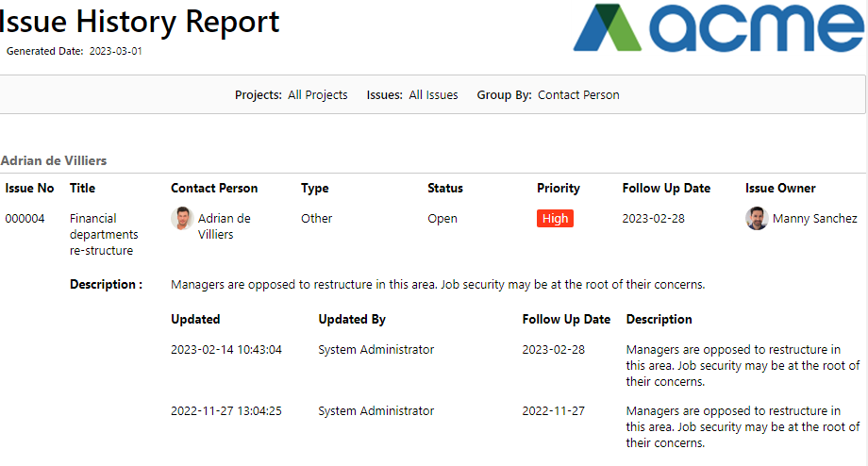This screenshot has height=466, width=868.
Task: Select the 2022-11-27 13:04:25 update entry
Action: 225,411
